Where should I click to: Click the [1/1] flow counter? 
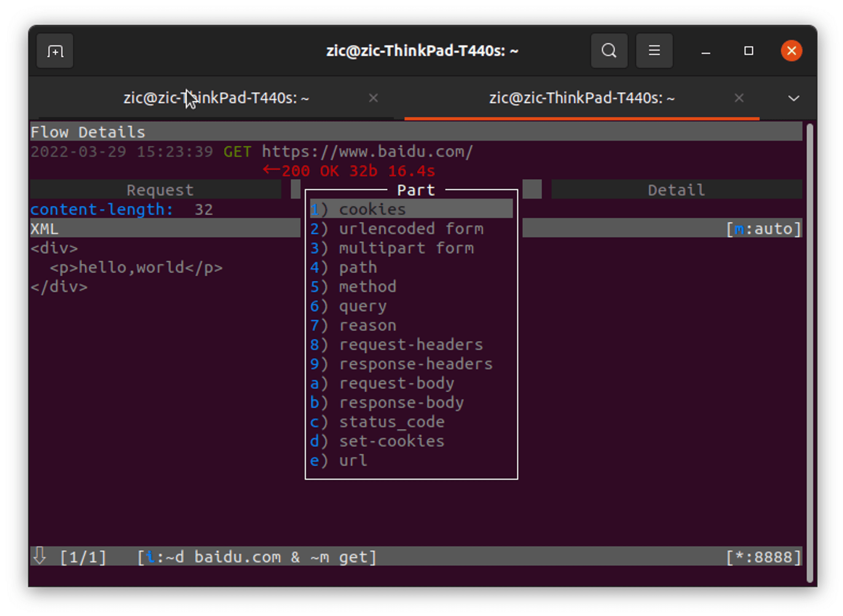click(x=83, y=557)
